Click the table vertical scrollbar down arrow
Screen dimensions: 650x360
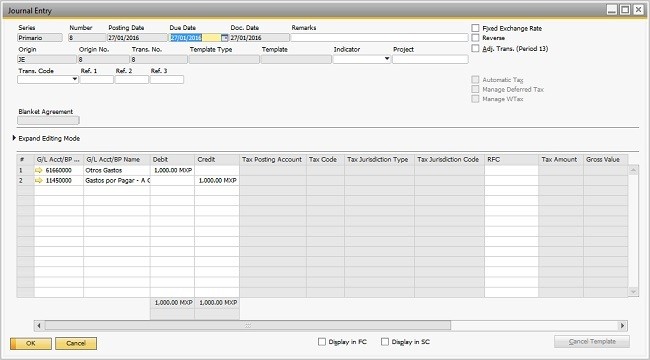click(x=633, y=292)
